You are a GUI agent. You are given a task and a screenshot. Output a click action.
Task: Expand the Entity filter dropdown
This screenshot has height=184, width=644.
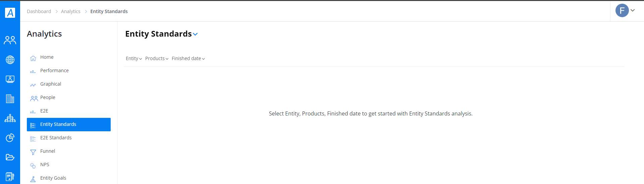(134, 58)
